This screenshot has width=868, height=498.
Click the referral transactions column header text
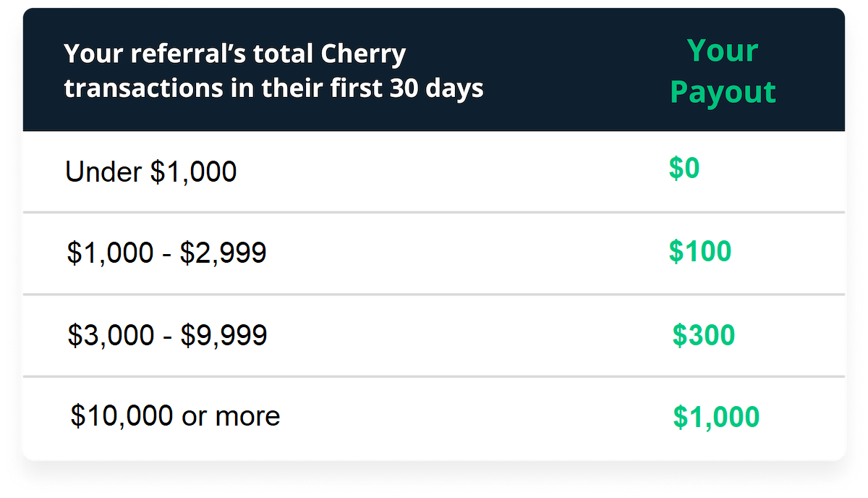[x=273, y=71]
